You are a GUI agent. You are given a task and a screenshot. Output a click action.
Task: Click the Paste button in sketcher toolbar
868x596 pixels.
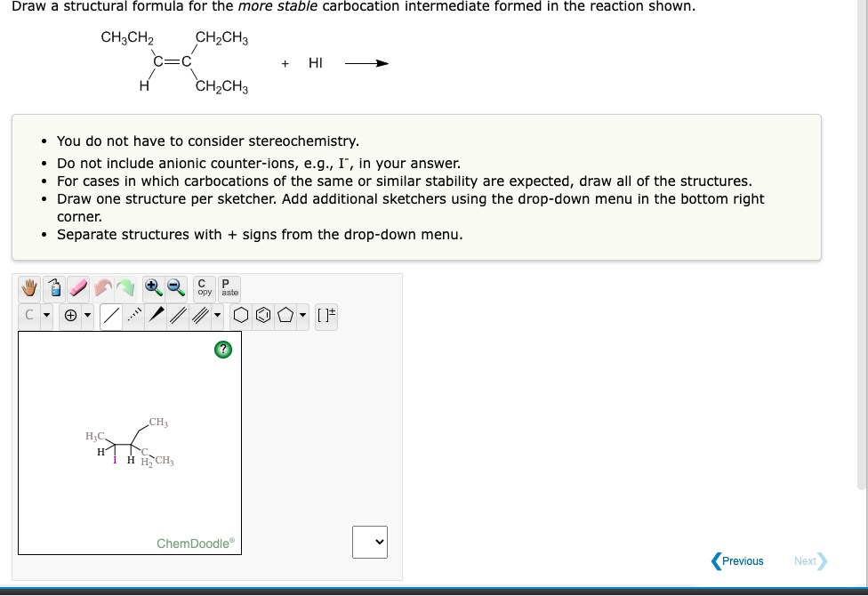[x=229, y=288]
